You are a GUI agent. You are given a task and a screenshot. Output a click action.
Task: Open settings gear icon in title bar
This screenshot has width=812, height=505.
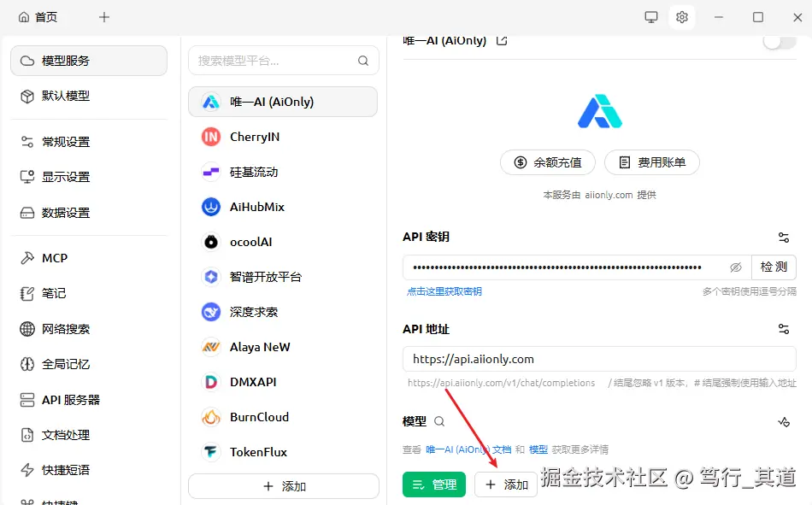tap(682, 17)
